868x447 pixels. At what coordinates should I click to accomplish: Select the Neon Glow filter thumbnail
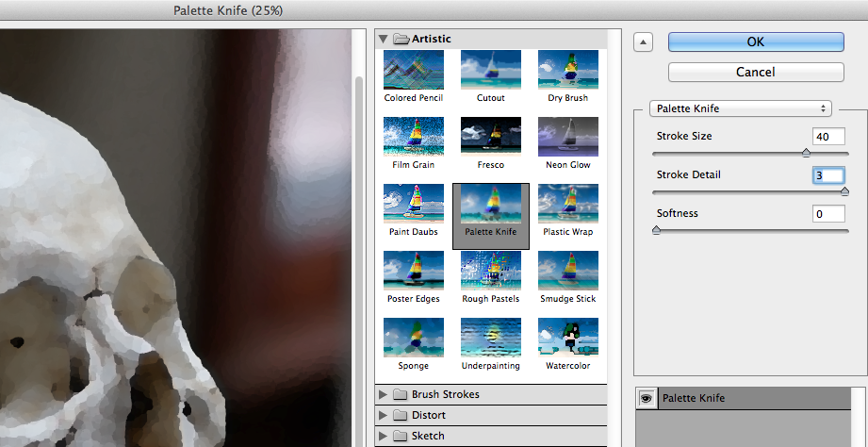click(x=568, y=137)
